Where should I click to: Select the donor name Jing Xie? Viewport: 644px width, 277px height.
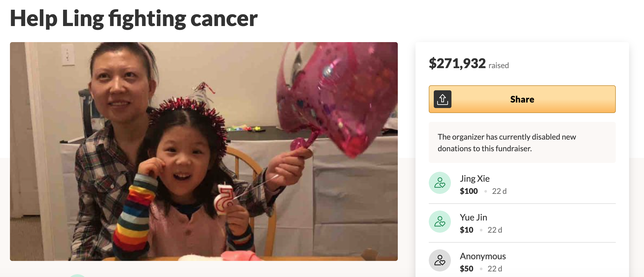(474, 179)
